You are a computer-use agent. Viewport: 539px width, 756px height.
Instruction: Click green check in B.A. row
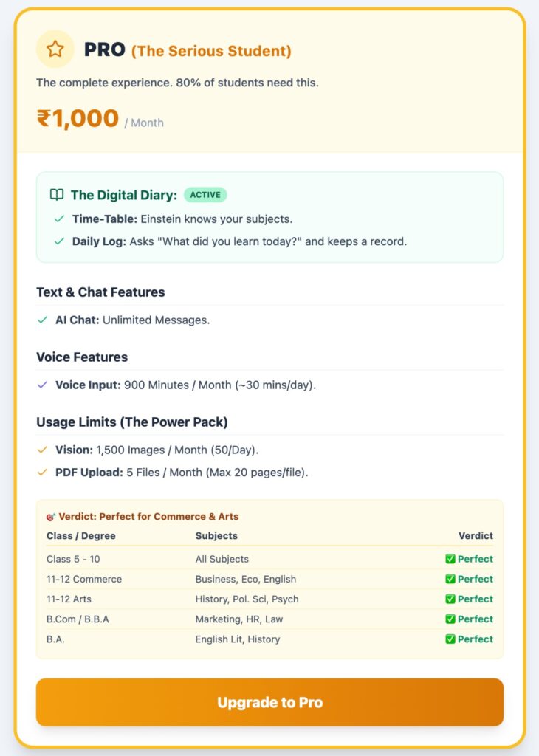point(450,639)
